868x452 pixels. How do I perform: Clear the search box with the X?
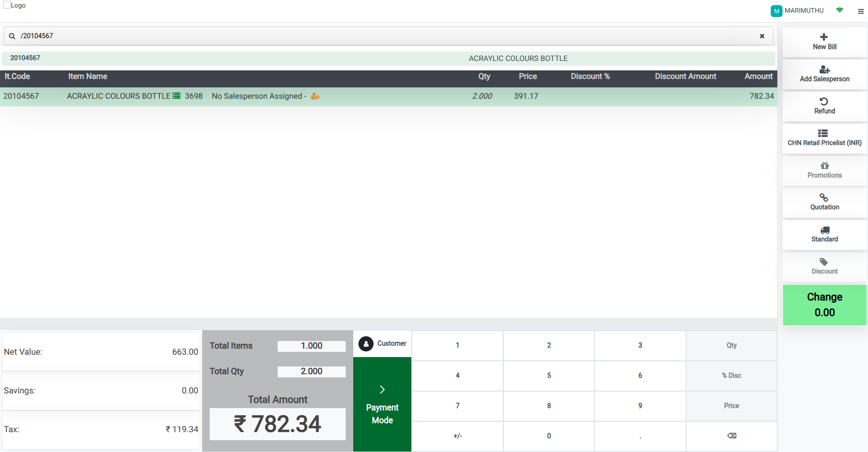[x=762, y=36]
